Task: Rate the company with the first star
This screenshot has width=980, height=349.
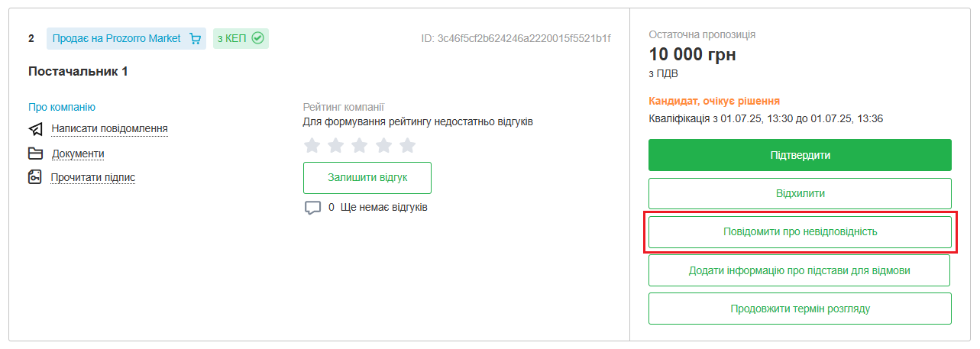Action: (312, 145)
